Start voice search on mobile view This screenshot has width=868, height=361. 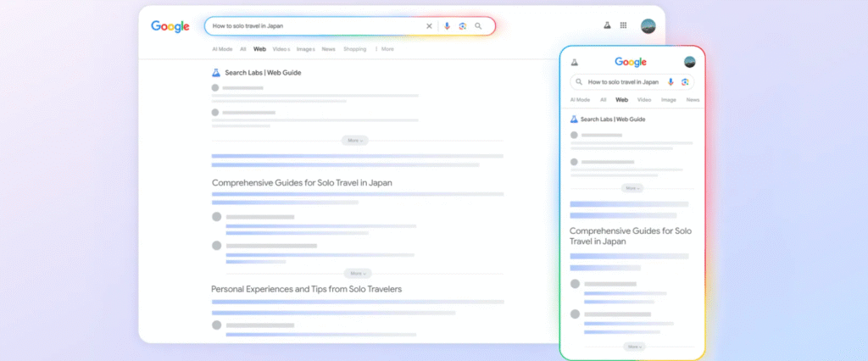coord(670,82)
